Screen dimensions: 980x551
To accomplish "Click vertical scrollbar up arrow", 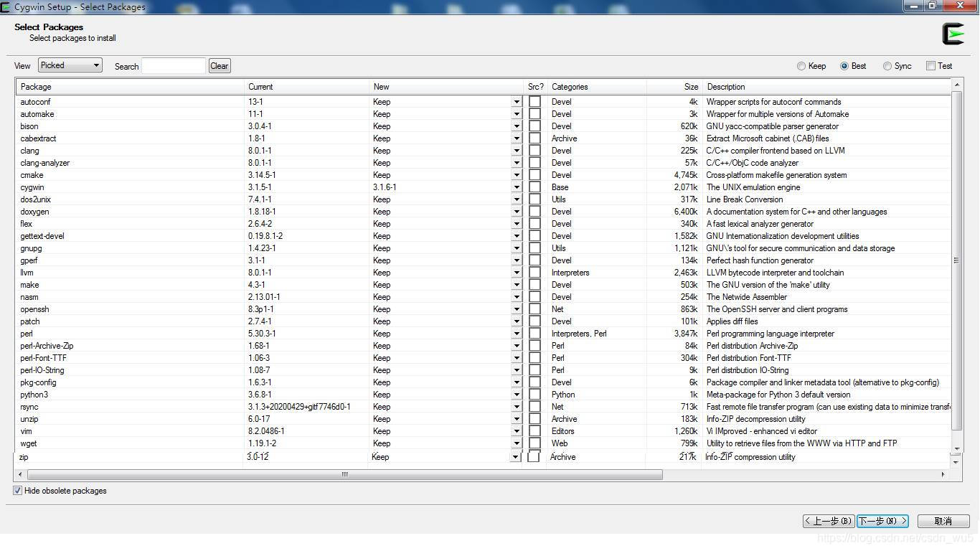I will [956, 85].
